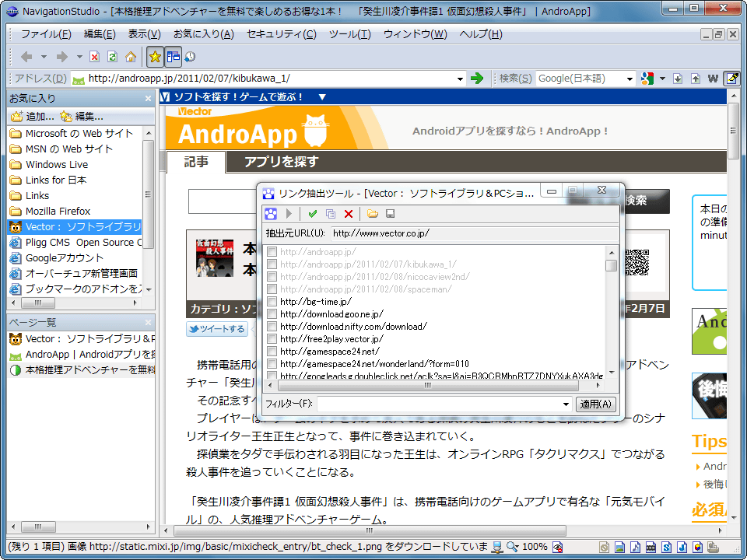Check the gamespace24.net/wonderland/ checkbox

click(x=272, y=364)
